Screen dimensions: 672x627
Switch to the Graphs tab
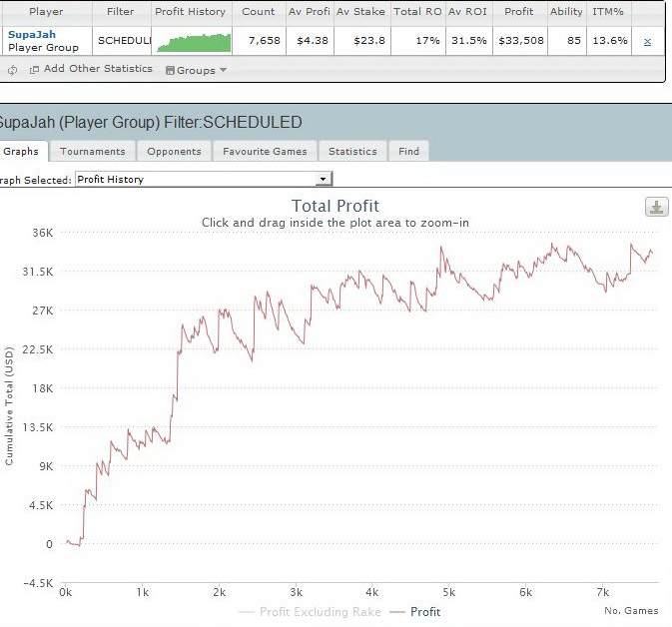pyautogui.click(x=21, y=152)
